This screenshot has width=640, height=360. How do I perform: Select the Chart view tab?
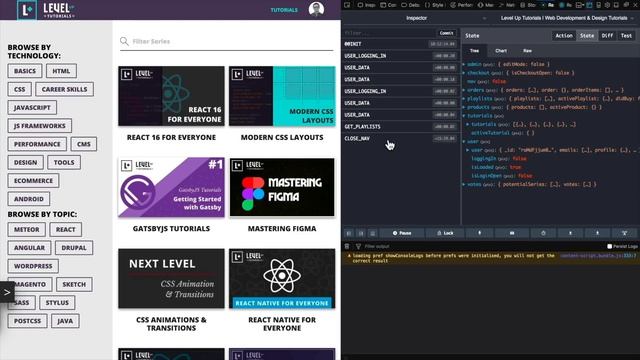501,51
